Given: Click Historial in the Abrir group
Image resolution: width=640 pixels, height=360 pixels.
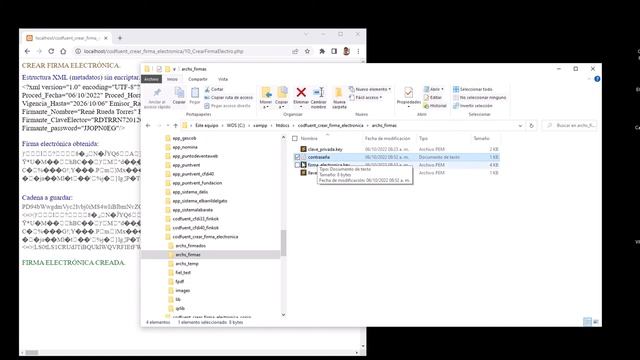Looking at the screenshot, I should point(435,106).
